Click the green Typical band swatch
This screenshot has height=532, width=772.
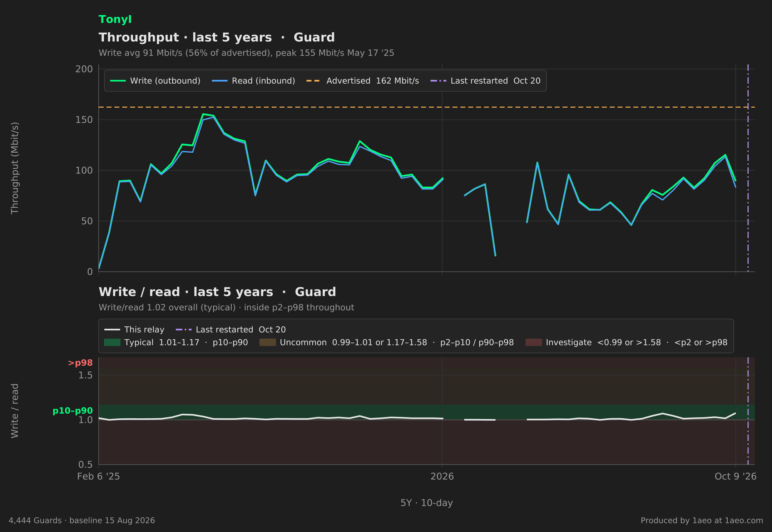click(x=112, y=343)
